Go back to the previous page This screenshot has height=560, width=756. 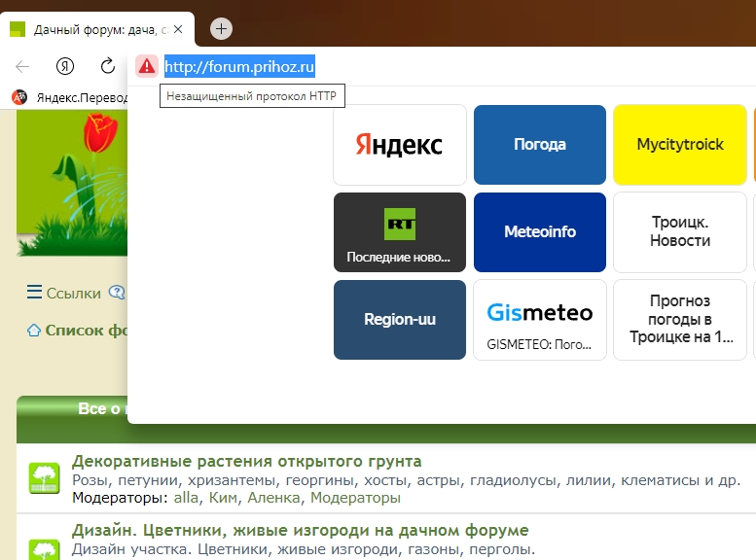click(22, 66)
